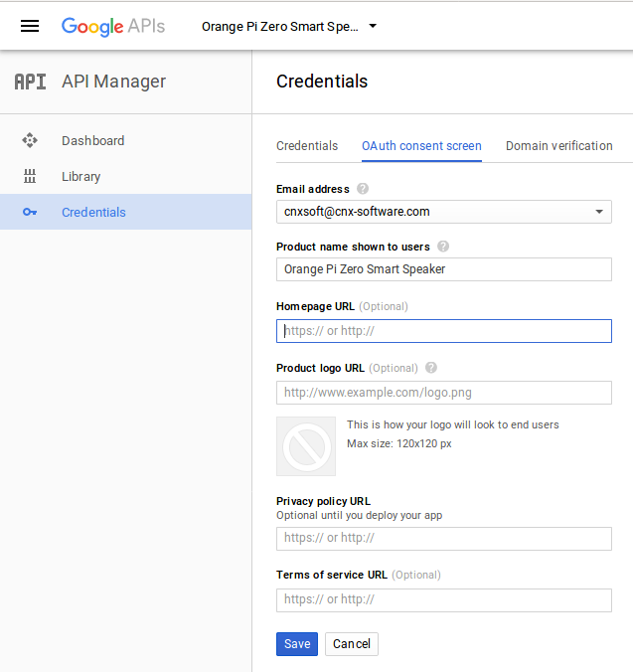Click the Save button
The height and width of the screenshot is (672, 633).
[x=297, y=644]
